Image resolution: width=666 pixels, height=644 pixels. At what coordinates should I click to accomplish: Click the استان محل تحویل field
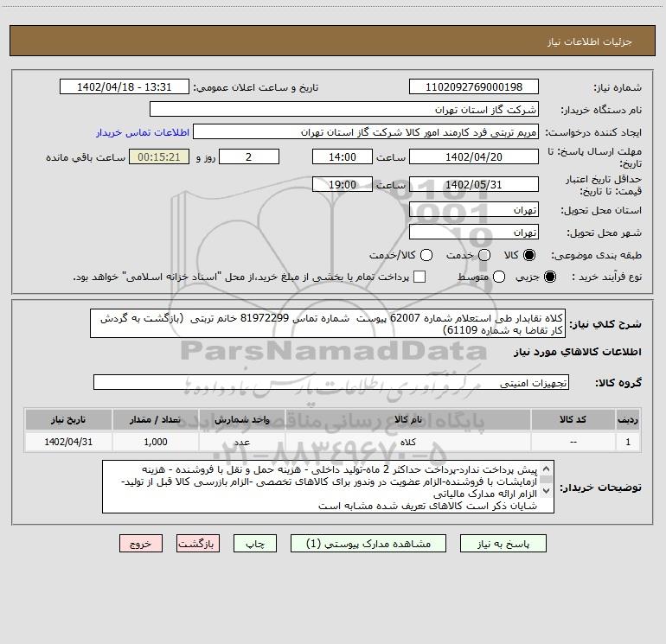coord(474,210)
